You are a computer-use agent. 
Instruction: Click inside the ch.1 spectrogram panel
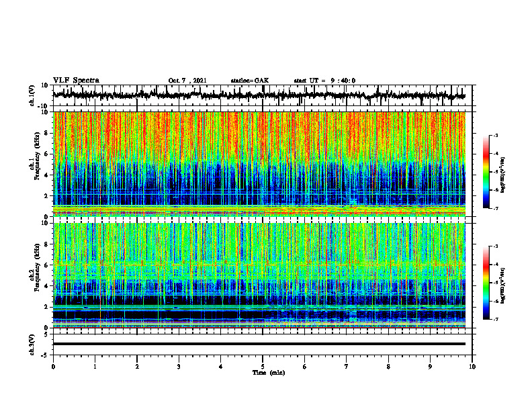tap(259, 164)
